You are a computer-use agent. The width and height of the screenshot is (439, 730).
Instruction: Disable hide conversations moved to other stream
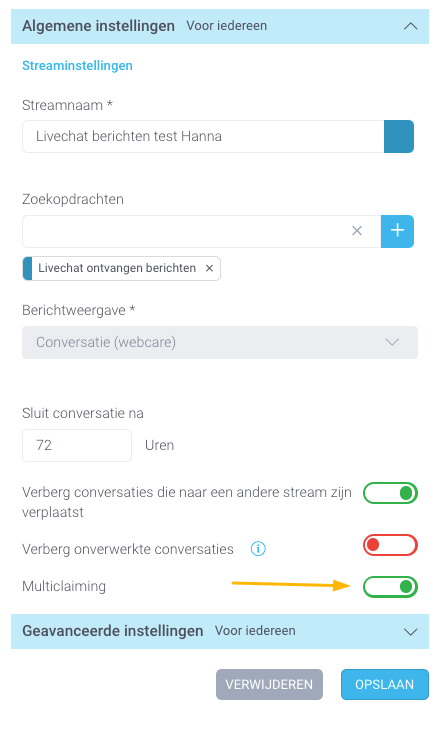390,493
